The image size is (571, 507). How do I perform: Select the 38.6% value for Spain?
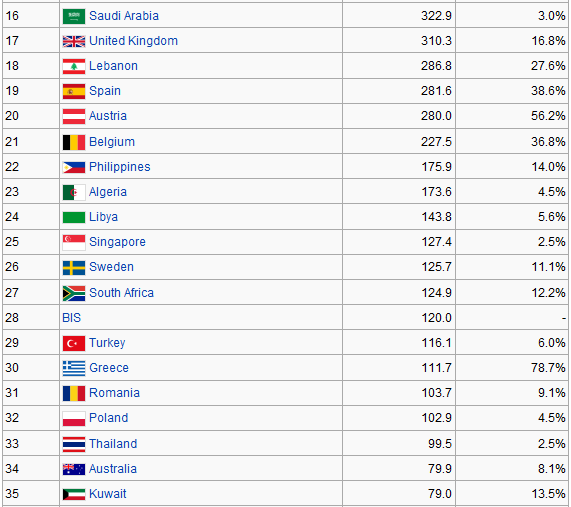(x=548, y=91)
